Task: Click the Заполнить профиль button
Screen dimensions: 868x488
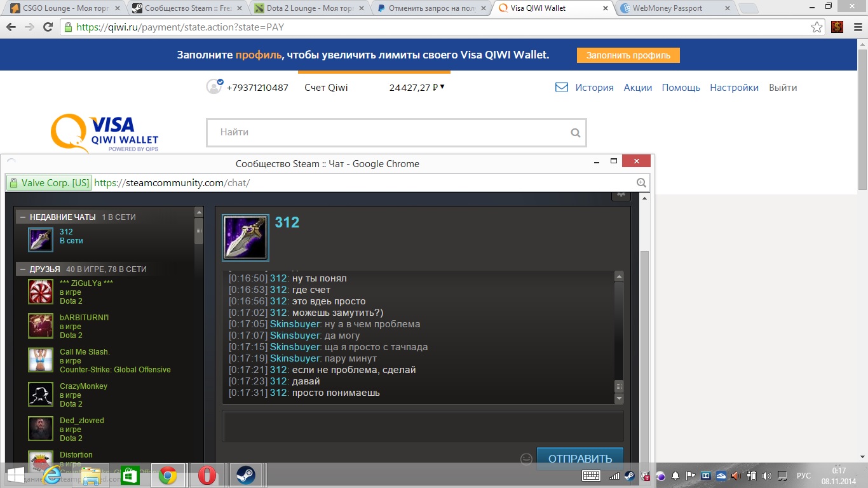Action: coord(628,55)
